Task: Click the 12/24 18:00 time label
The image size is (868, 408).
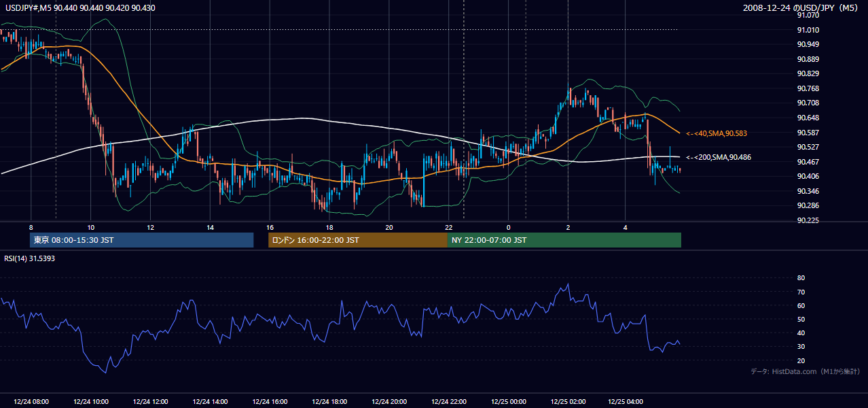Action: pos(329,401)
